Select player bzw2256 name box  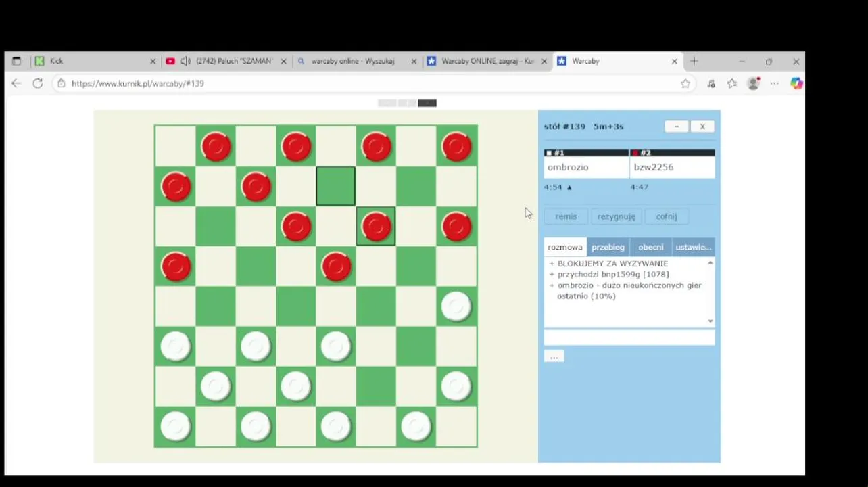pos(672,167)
